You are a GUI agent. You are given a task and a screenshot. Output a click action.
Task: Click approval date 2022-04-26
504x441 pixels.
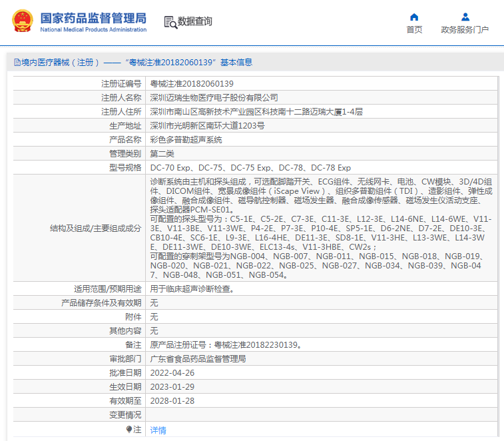coord(172,373)
